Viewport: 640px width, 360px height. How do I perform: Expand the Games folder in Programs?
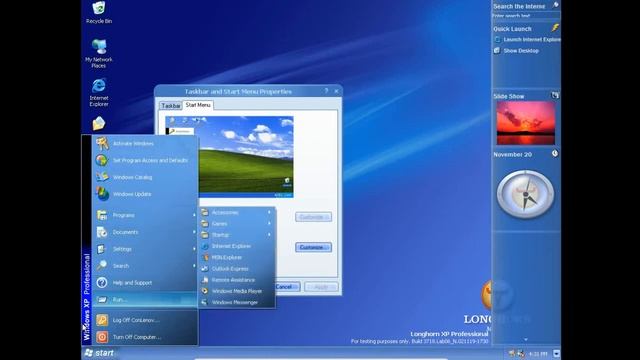click(236, 224)
